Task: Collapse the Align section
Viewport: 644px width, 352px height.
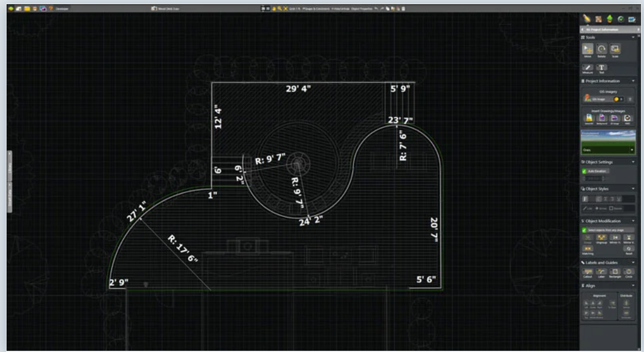Action: click(x=633, y=285)
